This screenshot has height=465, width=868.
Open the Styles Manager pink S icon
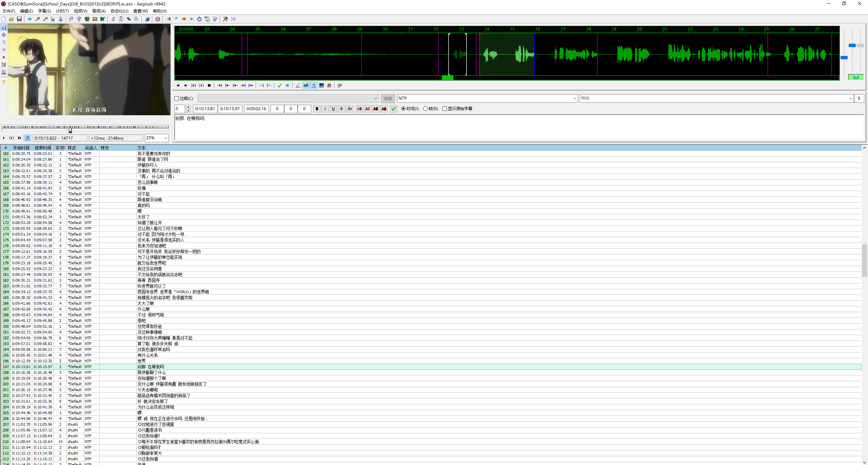[x=113, y=19]
